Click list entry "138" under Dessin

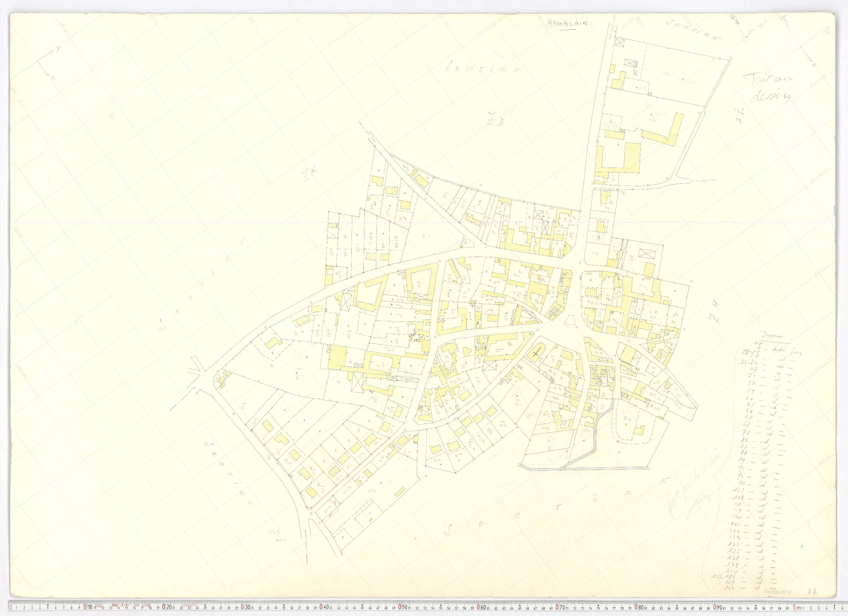click(734, 558)
